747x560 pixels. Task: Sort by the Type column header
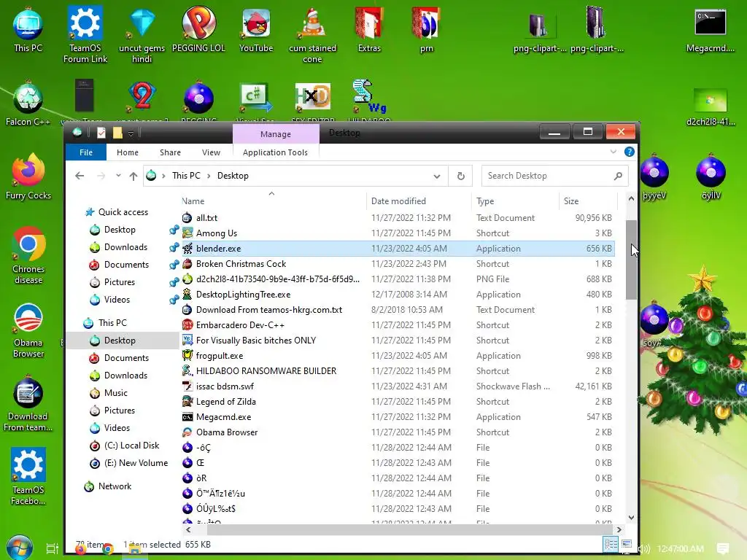[x=515, y=201]
